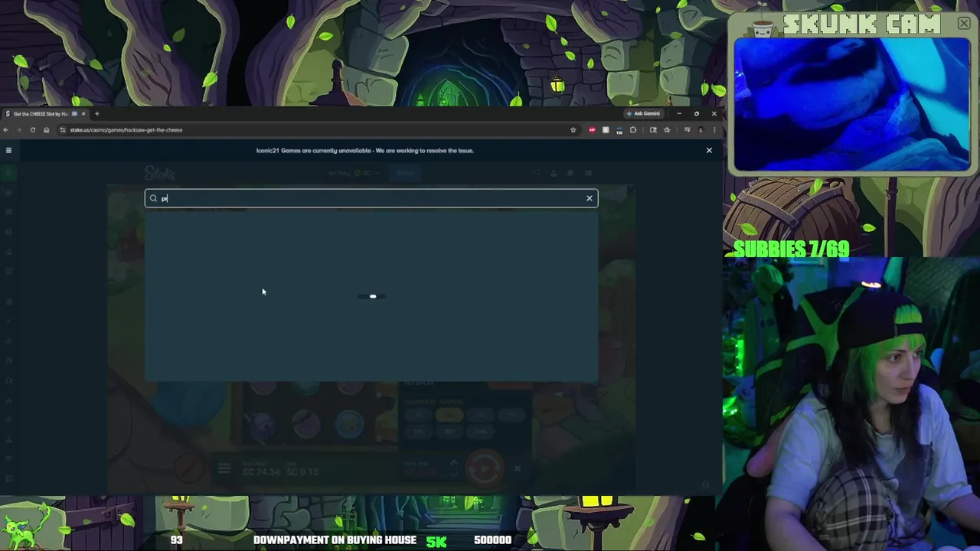The image size is (980, 551).
Task: Click into the game search input field
Action: (371, 198)
